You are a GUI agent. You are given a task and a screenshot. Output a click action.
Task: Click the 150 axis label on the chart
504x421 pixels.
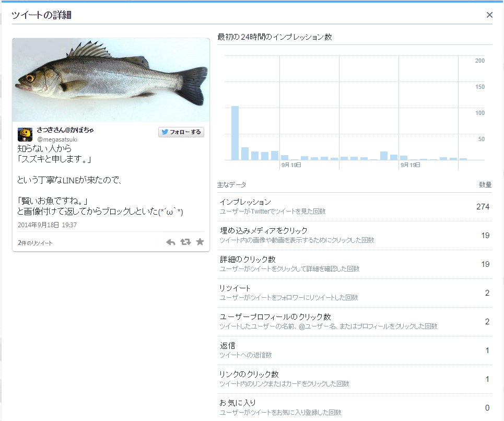click(x=480, y=87)
